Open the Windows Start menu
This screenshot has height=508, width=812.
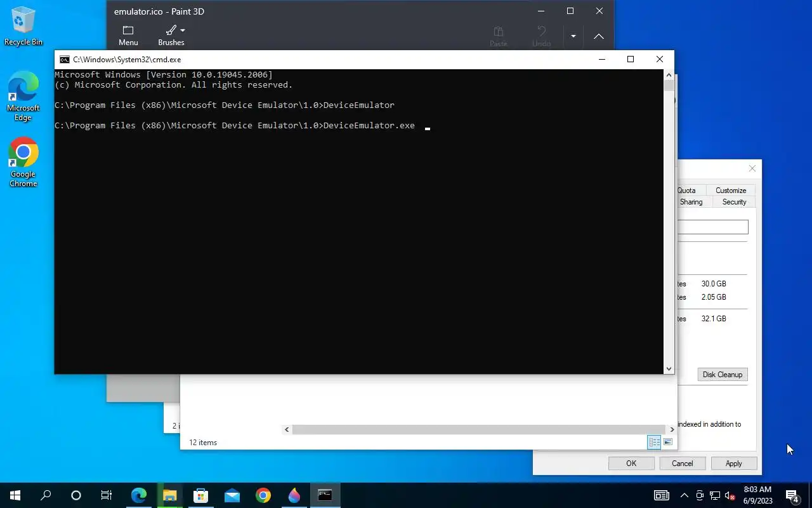point(15,495)
